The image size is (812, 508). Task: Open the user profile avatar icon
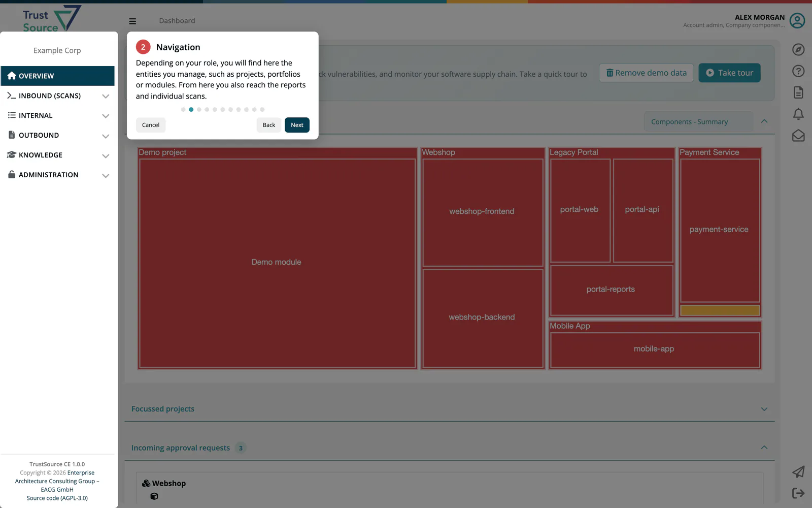(797, 21)
